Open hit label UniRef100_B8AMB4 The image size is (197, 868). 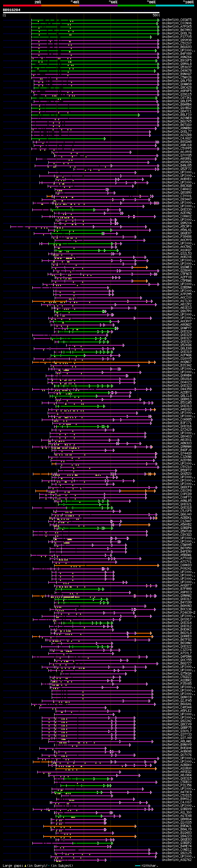click(177, 104)
